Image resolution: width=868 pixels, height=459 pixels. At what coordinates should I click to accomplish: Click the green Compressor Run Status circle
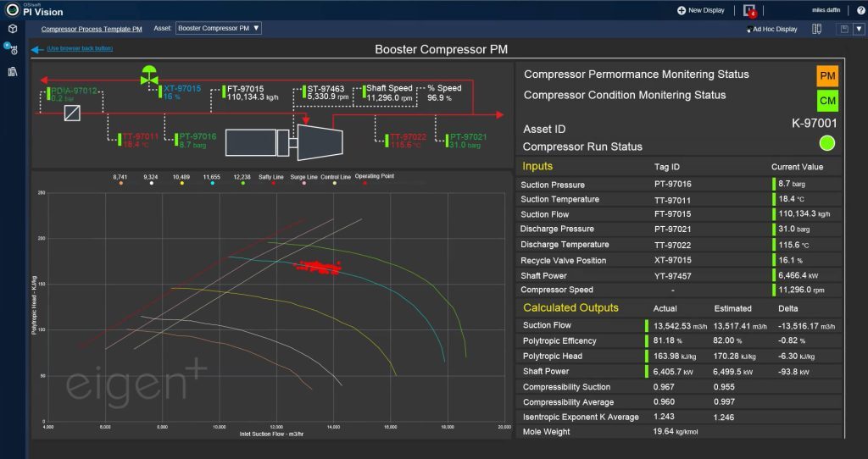[826, 143]
